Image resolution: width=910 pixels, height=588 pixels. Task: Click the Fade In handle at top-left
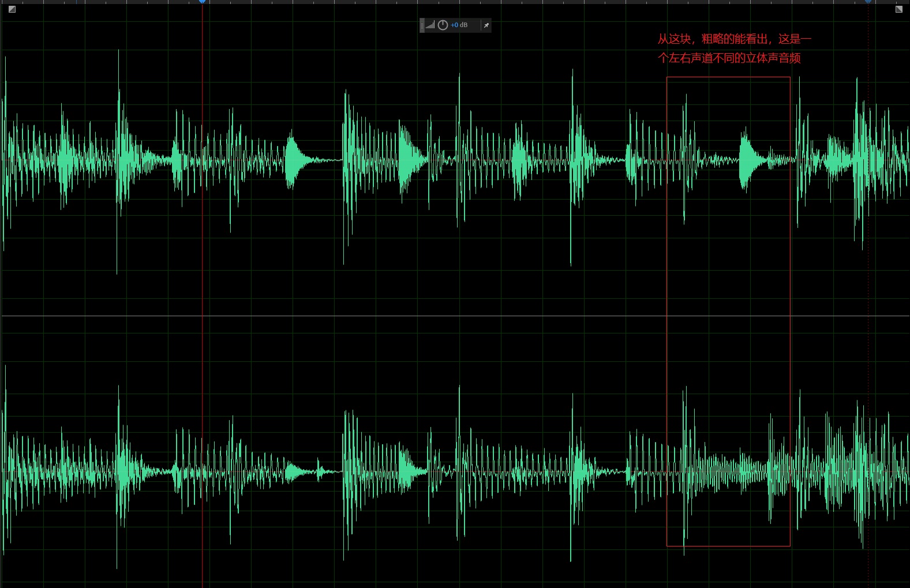pos(12,9)
